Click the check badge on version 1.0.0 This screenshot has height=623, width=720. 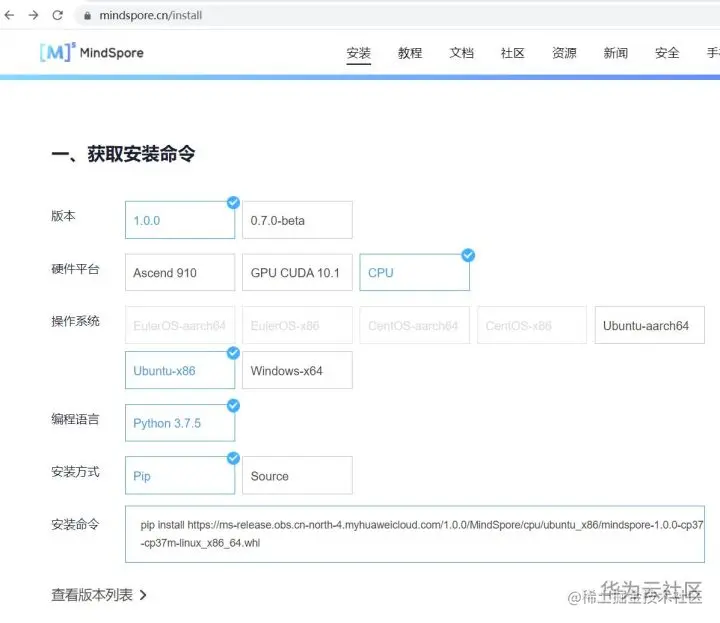coord(233,202)
